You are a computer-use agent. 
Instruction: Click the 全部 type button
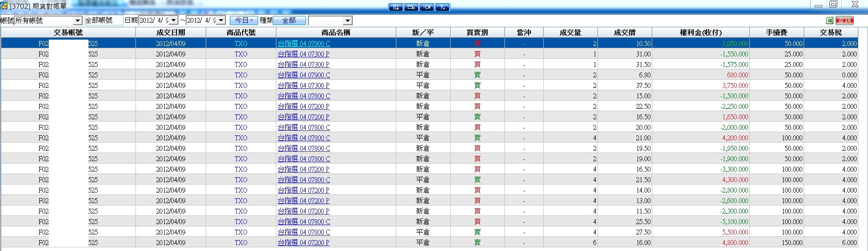[x=289, y=20]
